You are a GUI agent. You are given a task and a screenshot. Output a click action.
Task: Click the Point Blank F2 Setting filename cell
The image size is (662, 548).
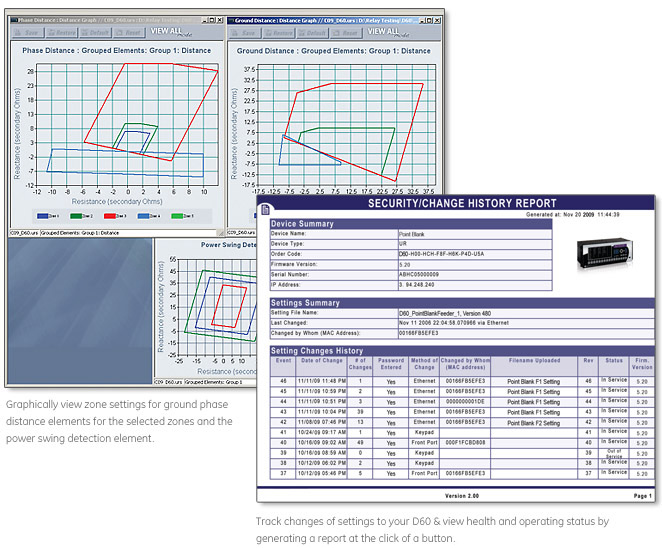coord(534,423)
